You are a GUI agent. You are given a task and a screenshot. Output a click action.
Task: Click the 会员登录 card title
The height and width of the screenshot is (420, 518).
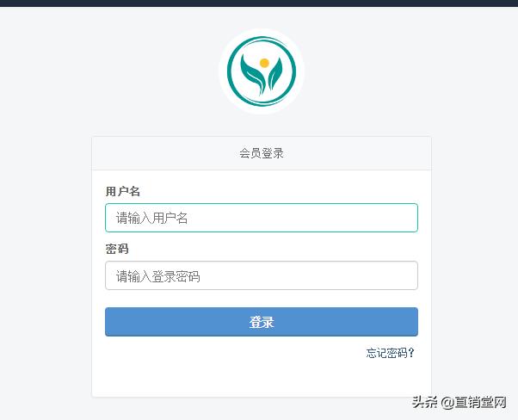[262, 153]
